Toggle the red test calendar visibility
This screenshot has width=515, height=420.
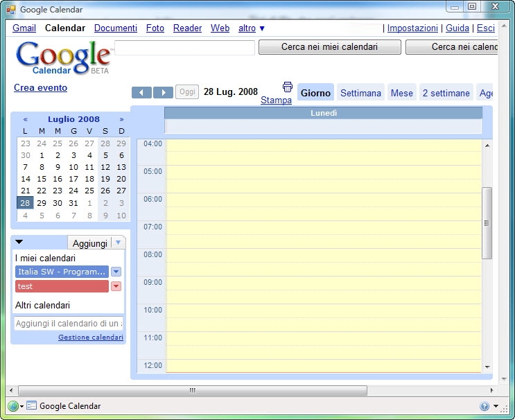[x=62, y=286]
